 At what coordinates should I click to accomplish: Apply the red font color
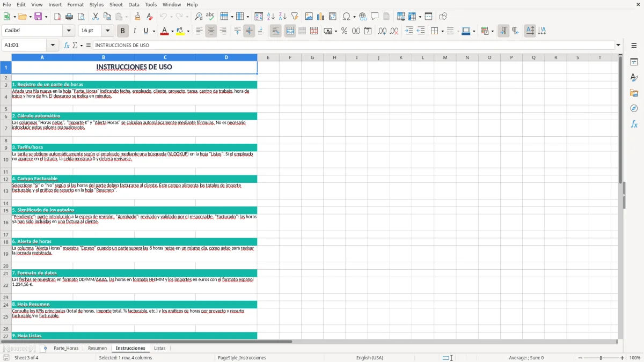pos(164,31)
